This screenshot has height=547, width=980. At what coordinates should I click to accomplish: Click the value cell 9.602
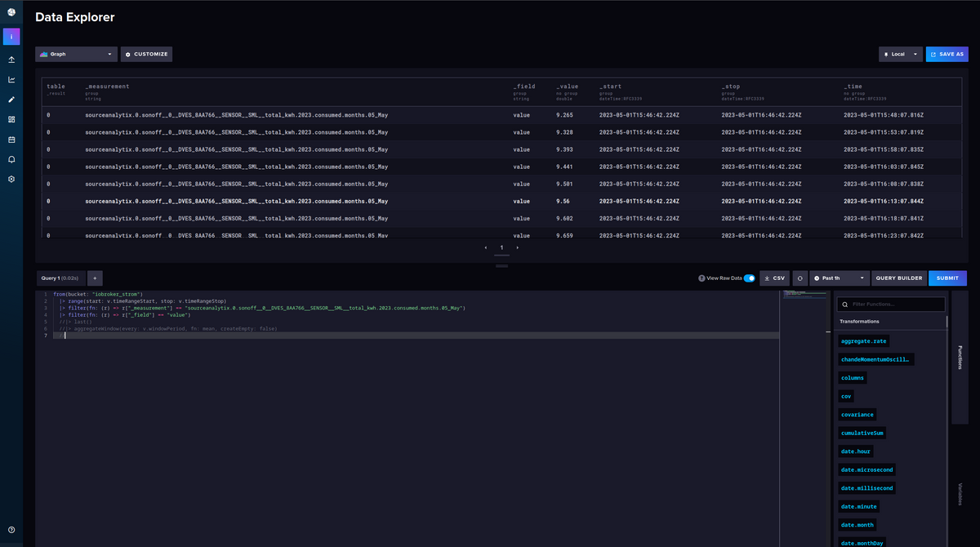(564, 218)
